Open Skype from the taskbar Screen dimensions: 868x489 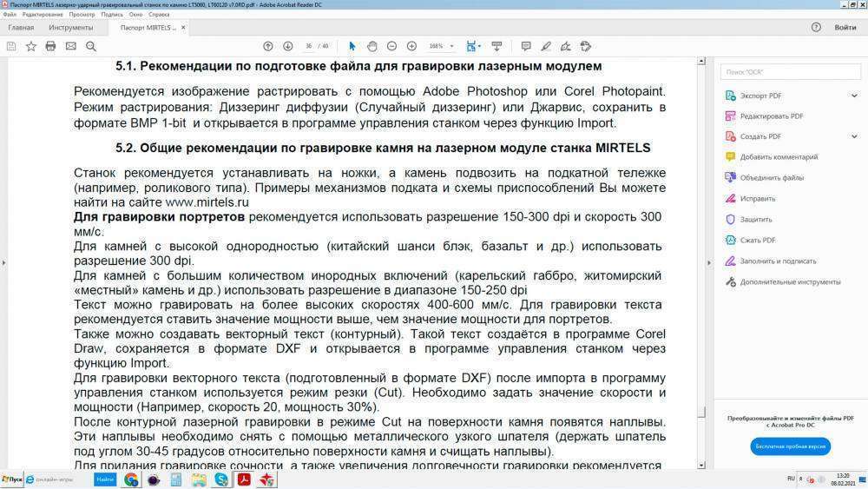(221, 479)
